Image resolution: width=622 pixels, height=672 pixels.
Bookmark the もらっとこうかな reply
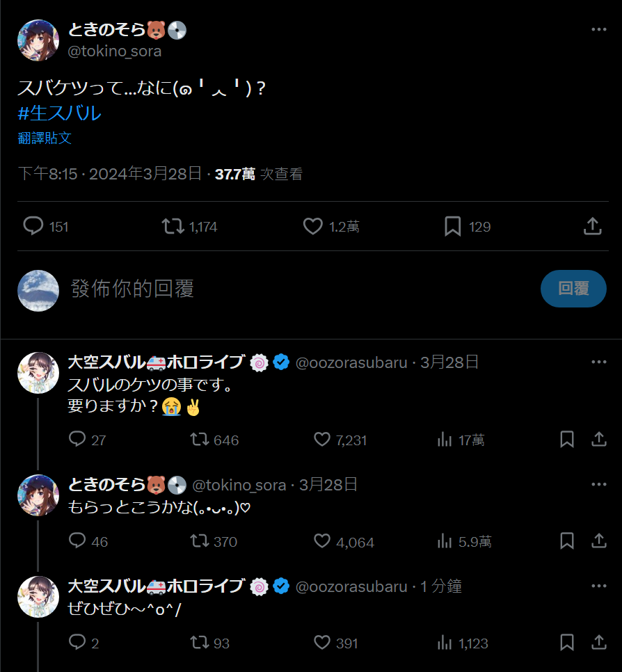pyautogui.click(x=567, y=541)
